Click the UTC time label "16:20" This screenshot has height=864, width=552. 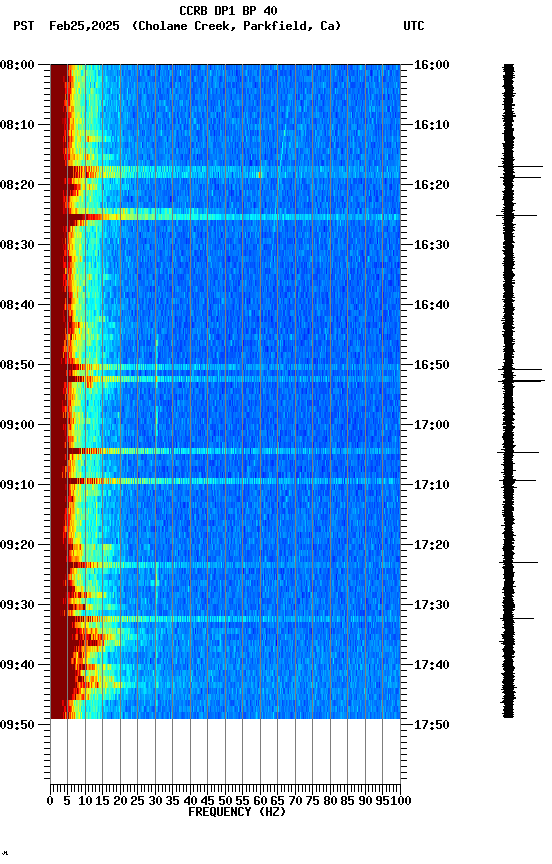pos(431,185)
